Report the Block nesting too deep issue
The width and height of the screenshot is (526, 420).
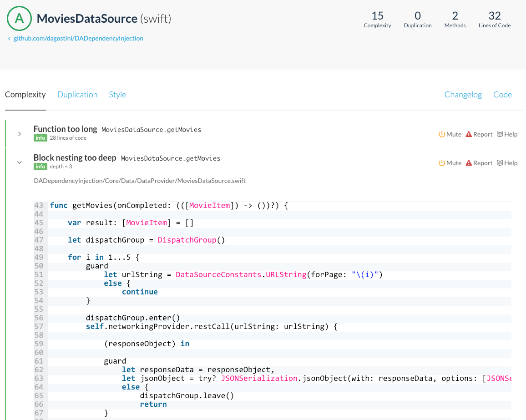click(x=479, y=163)
